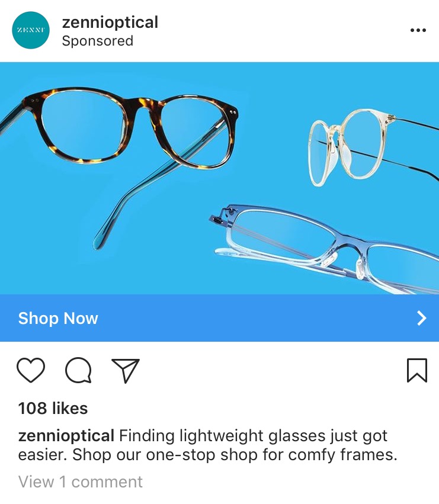Tap the Shop Now banner
The width and height of the screenshot is (439, 504).
tap(219, 318)
